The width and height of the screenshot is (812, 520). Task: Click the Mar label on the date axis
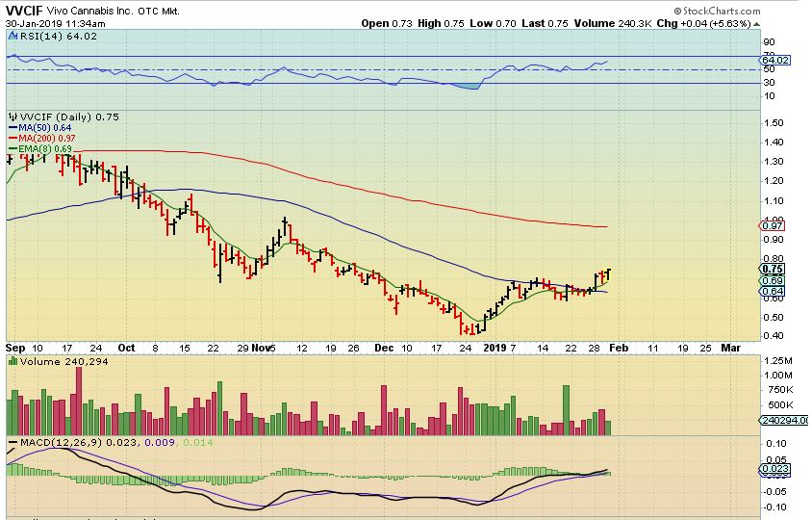(730, 348)
